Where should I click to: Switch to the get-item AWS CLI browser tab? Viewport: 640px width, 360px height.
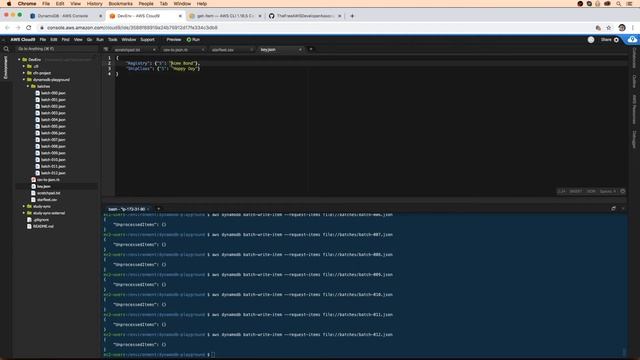pos(225,16)
